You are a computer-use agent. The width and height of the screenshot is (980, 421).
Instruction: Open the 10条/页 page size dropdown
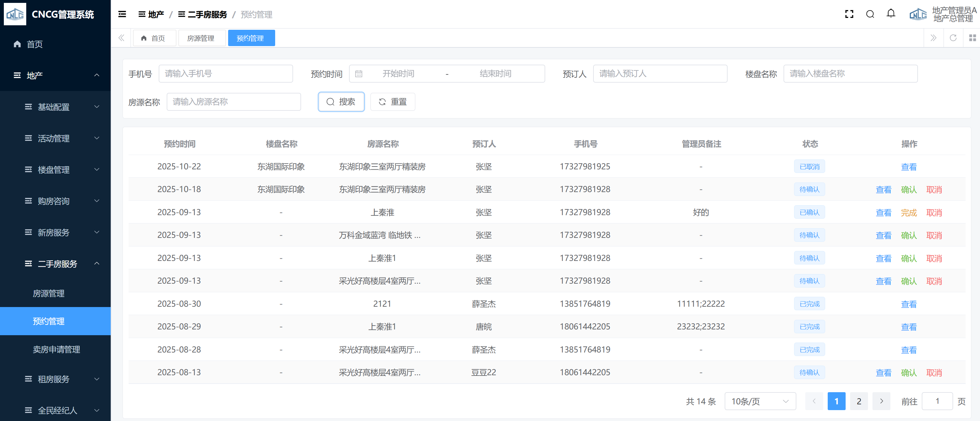point(760,401)
